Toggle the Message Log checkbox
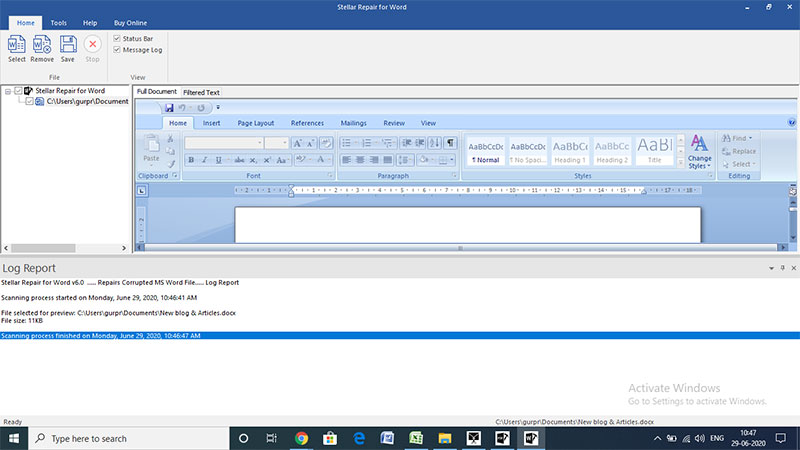 [x=117, y=49]
